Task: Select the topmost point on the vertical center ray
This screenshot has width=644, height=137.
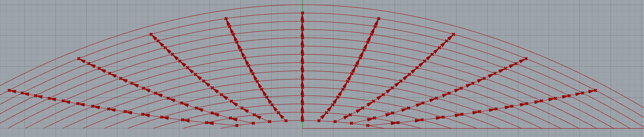Action: 302,13
